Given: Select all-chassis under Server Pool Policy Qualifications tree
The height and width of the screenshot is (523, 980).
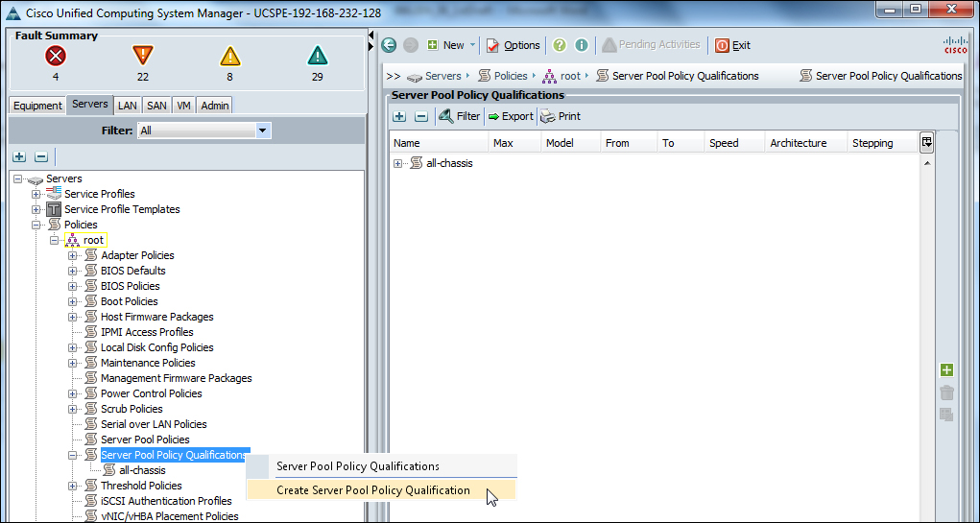Looking at the screenshot, I should [x=142, y=470].
